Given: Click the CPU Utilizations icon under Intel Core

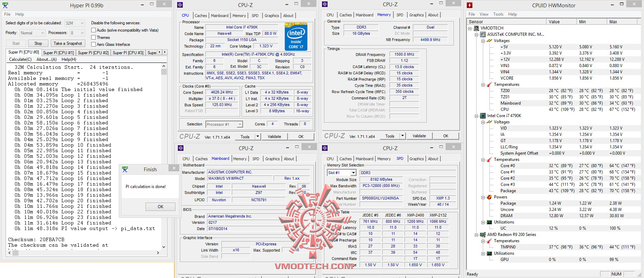Looking at the screenshot, I should [489, 222].
